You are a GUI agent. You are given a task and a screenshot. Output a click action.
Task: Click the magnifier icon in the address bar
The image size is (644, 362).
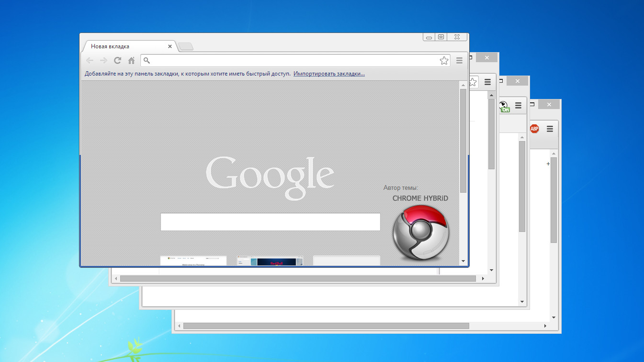pyautogui.click(x=147, y=60)
